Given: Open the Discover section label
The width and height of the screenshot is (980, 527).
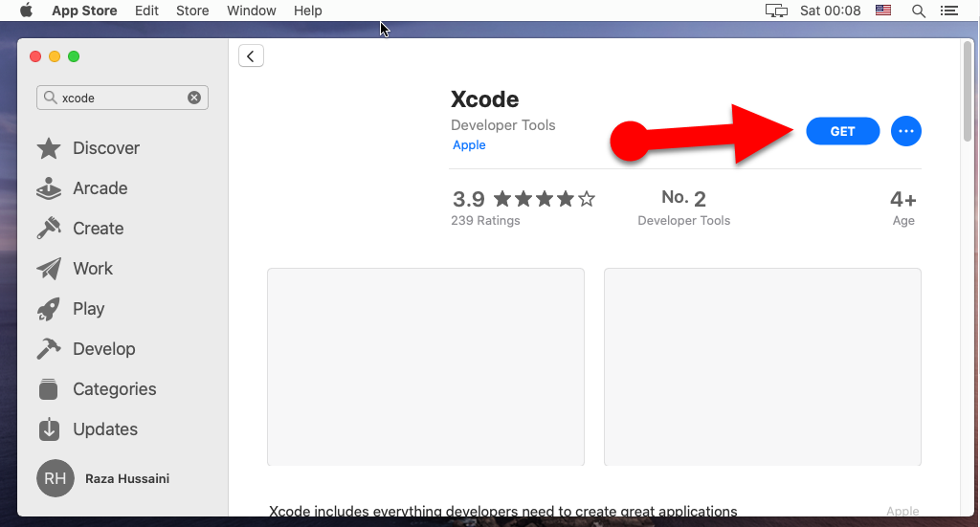Looking at the screenshot, I should [106, 148].
